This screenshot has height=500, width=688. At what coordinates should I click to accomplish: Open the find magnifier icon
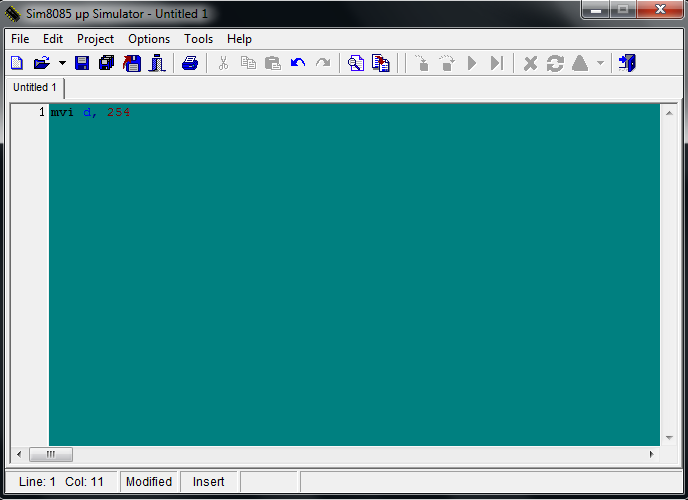(x=356, y=63)
